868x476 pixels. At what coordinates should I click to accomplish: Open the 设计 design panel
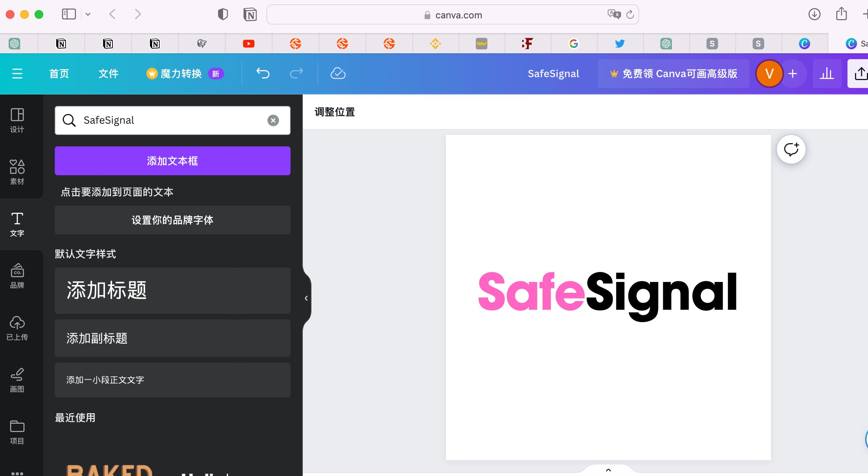(x=17, y=120)
